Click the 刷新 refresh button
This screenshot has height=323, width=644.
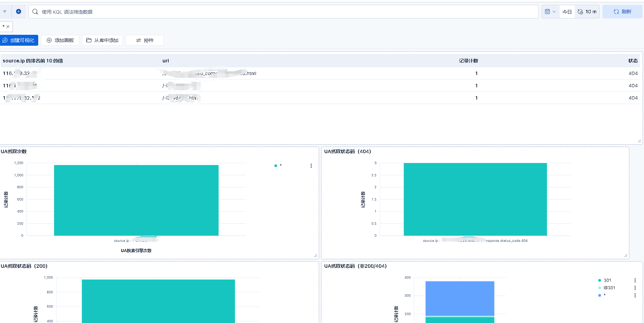pyautogui.click(x=622, y=12)
